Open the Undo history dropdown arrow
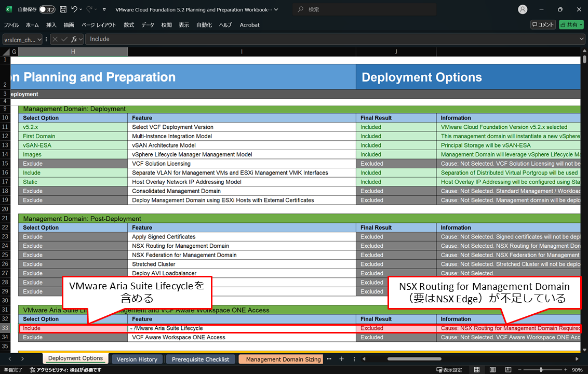 tap(81, 9)
